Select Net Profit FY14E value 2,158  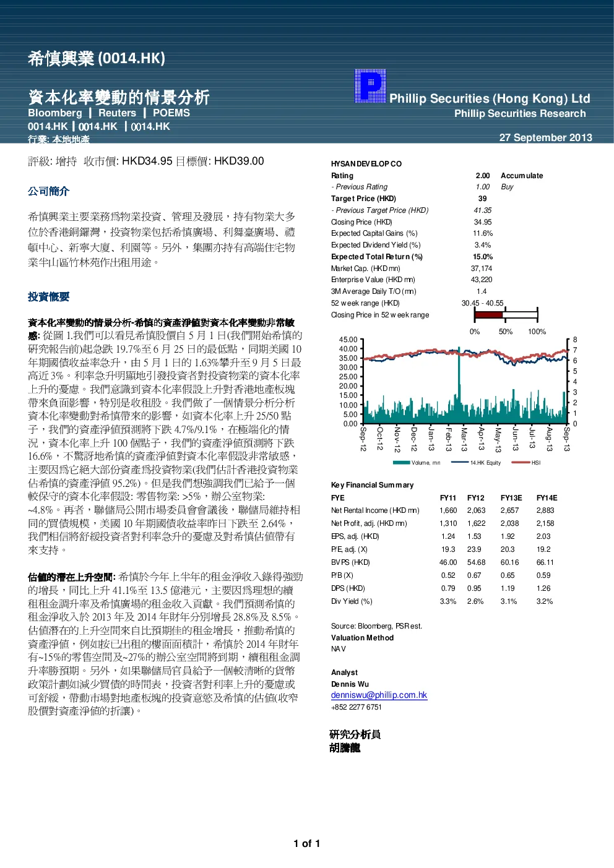click(545, 523)
